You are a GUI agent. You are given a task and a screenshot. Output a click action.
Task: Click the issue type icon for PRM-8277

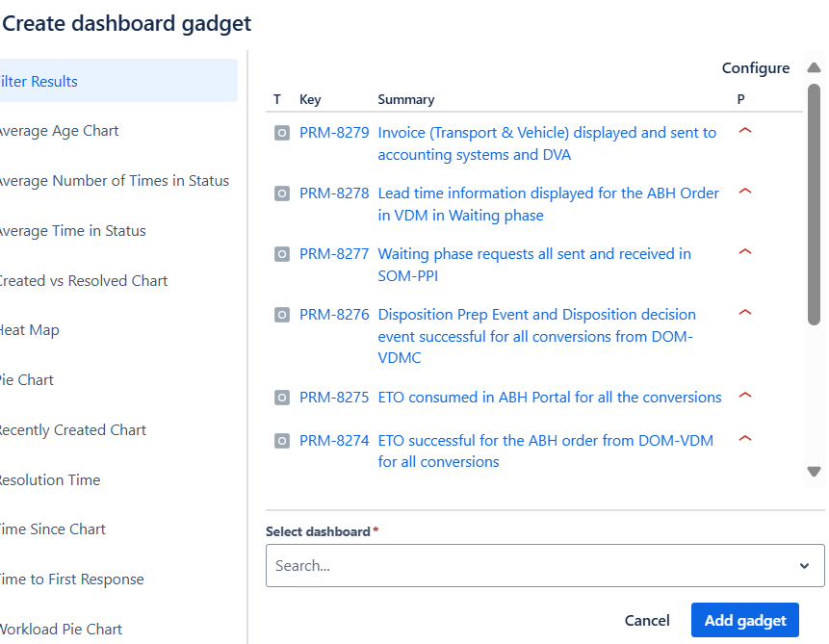pyautogui.click(x=282, y=254)
